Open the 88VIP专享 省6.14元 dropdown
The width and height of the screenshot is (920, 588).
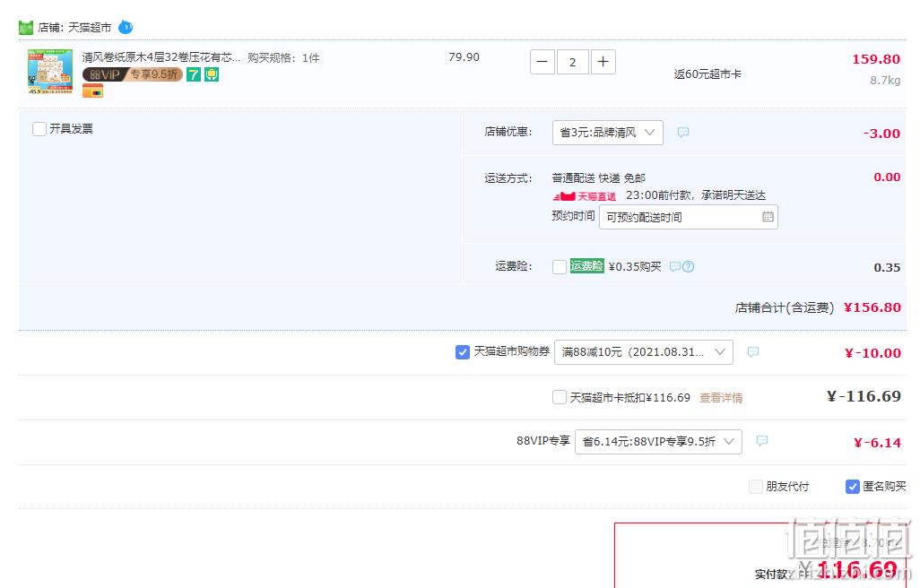point(658,441)
